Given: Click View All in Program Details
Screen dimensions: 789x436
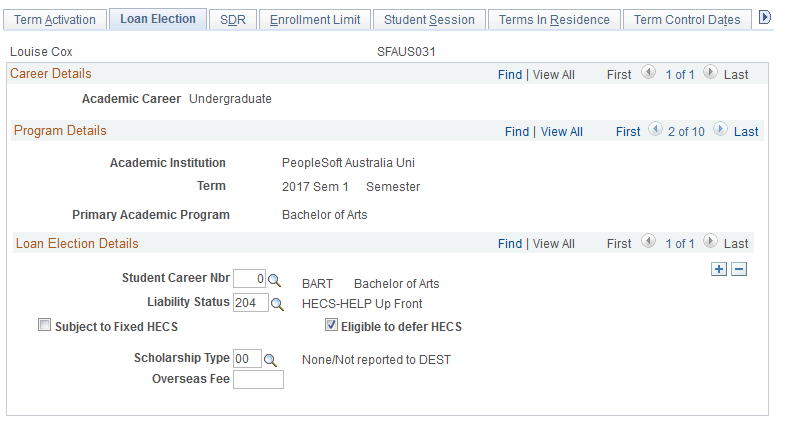Looking at the screenshot, I should [561, 132].
